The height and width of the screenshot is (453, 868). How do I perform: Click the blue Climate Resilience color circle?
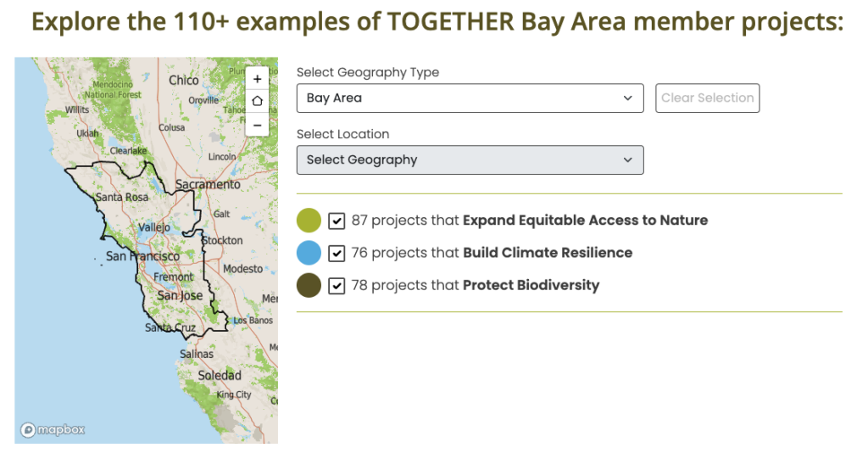pyautogui.click(x=309, y=253)
